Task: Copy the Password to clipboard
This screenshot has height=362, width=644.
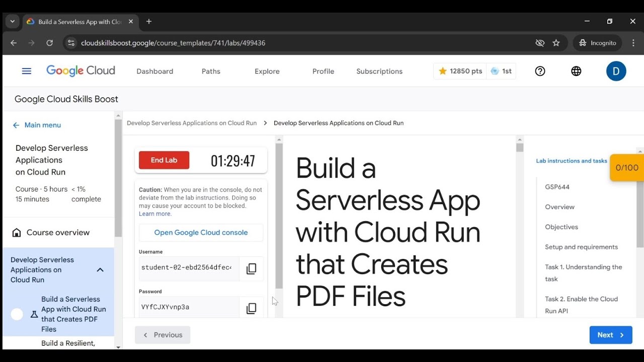Action: (x=251, y=308)
